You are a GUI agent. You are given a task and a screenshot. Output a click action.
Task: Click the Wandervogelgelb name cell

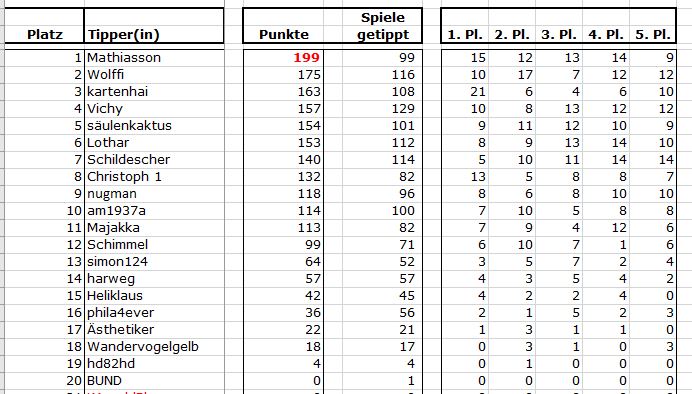tap(154, 347)
